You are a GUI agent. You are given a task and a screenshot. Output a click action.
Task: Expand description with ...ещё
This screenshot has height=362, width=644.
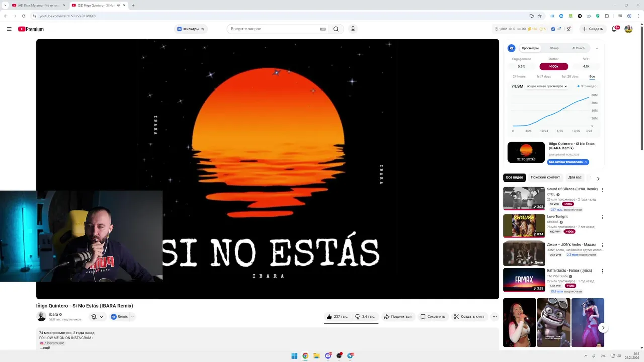pyautogui.click(x=45, y=348)
